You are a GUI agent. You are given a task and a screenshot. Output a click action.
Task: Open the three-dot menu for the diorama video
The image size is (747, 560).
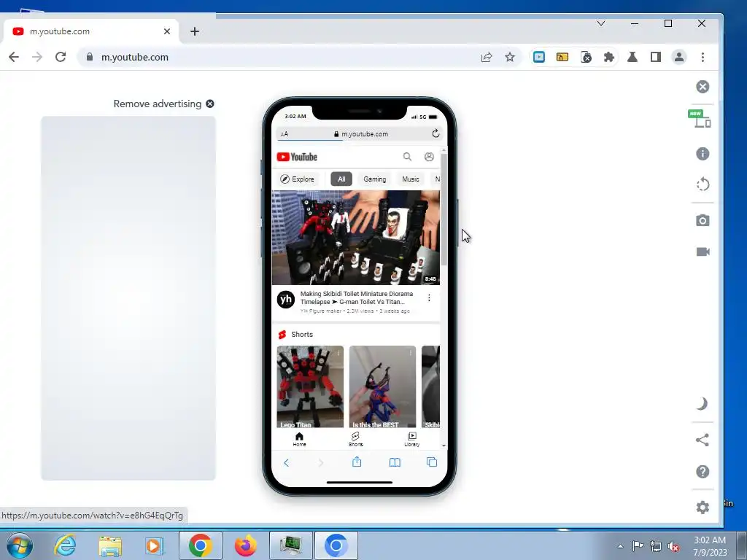coord(429,297)
